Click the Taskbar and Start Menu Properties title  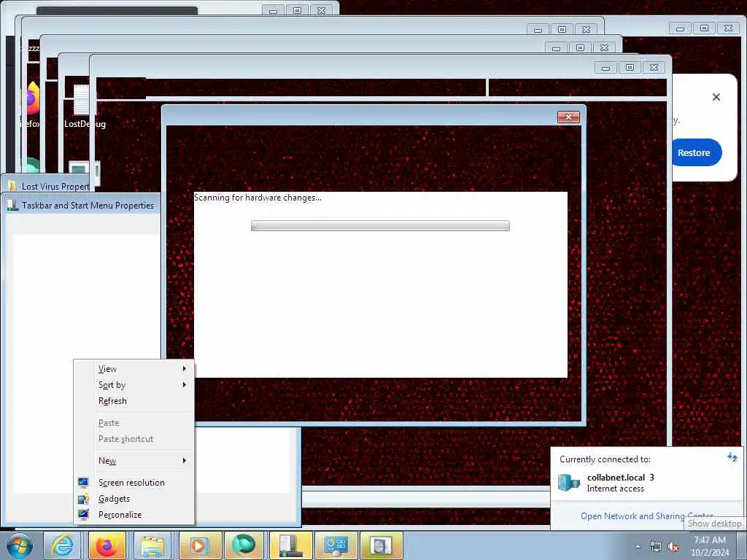(88, 206)
